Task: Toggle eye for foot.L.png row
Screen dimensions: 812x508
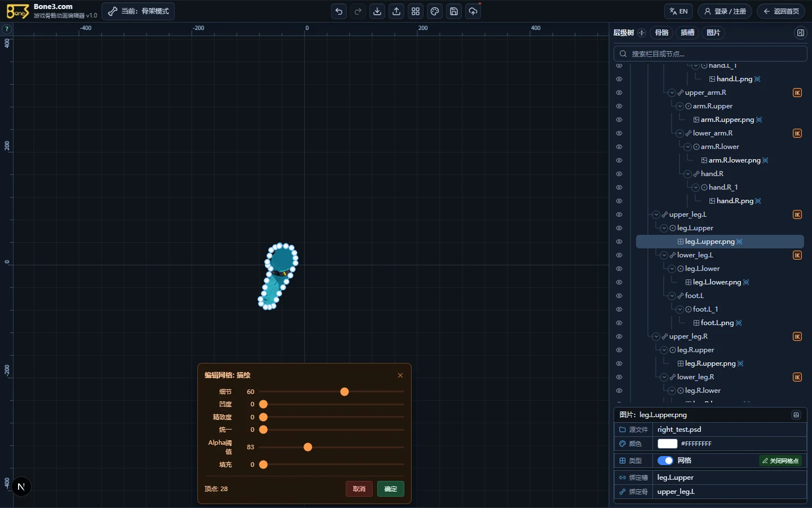Action: (619, 323)
